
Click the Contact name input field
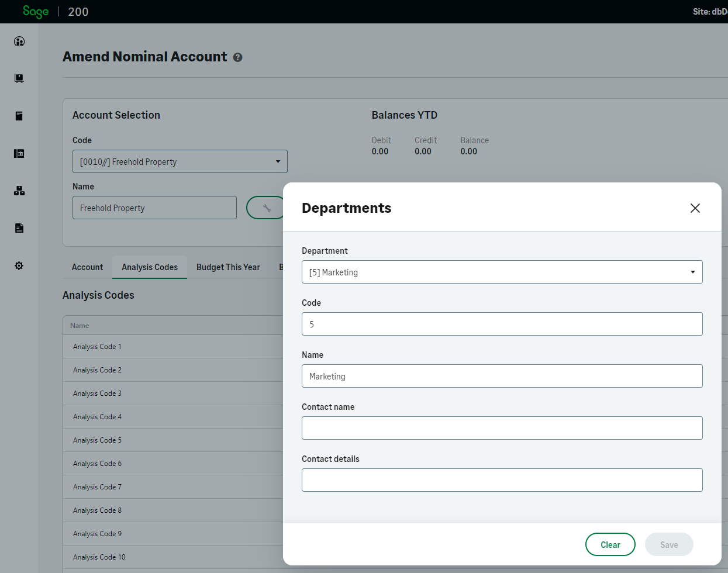click(x=502, y=428)
